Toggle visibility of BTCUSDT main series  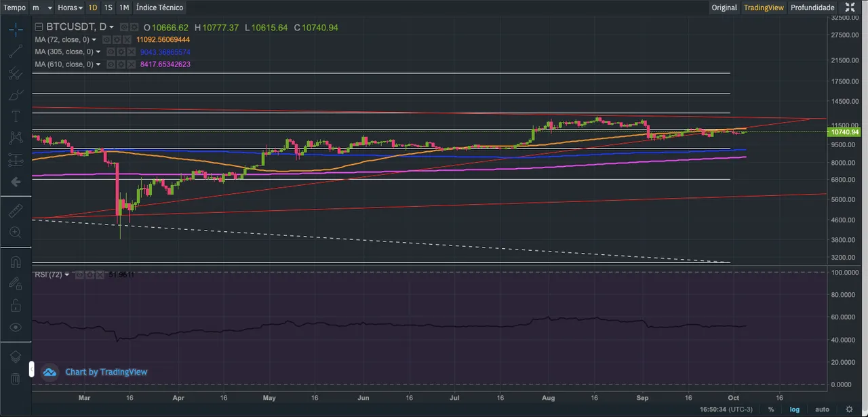tap(124, 27)
